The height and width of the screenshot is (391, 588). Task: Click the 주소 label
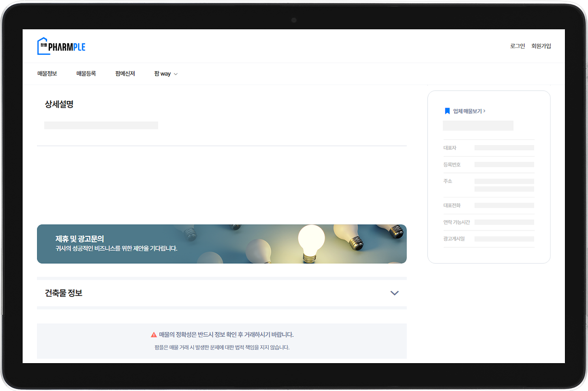point(448,181)
